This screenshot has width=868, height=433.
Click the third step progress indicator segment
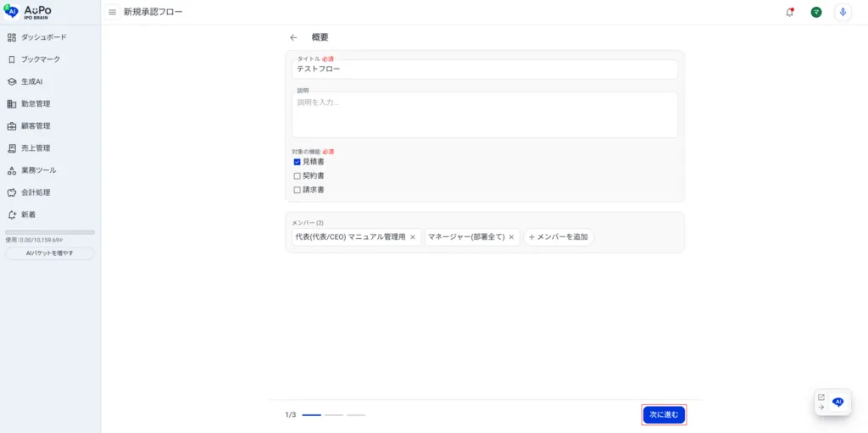(x=356, y=414)
